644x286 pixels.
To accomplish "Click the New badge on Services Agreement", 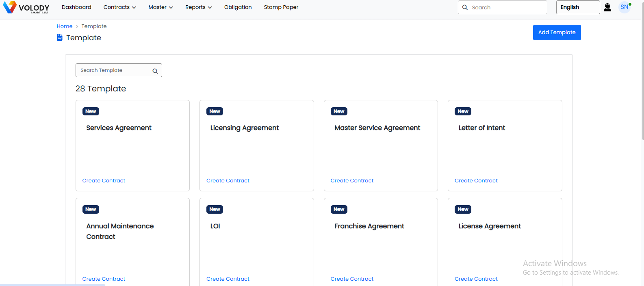I will click(x=91, y=111).
